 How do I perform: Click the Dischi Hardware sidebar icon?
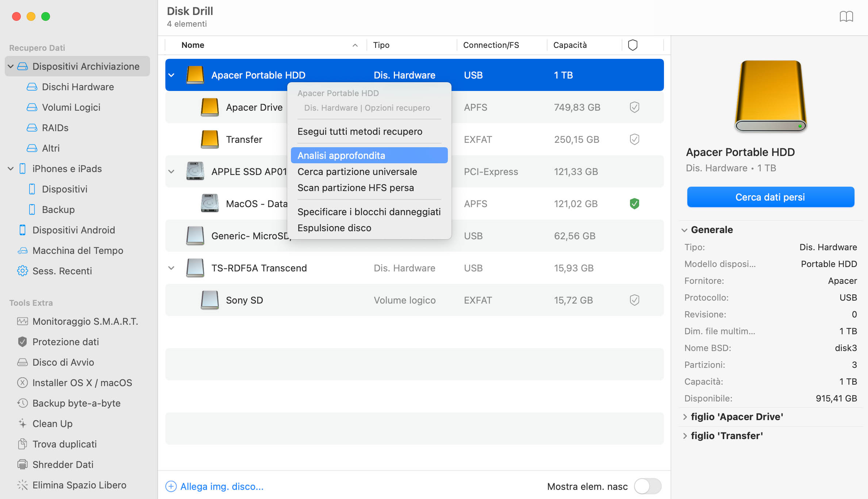[32, 87]
